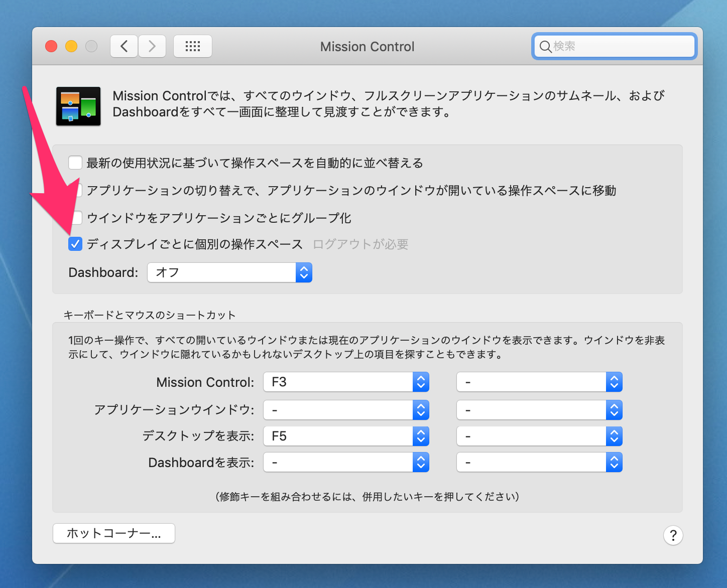This screenshot has width=727, height=588.
Task: Click the magnifier icon in the search field
Action: coord(545,47)
